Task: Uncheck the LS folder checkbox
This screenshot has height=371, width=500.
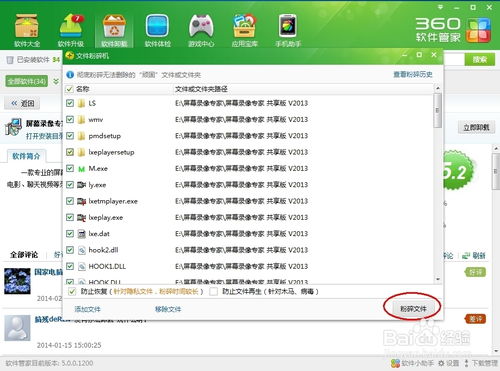Action: click(70, 103)
